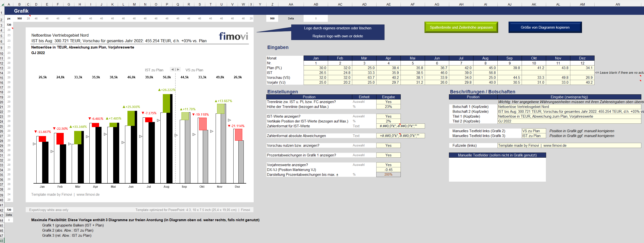
Task: Select the column AA header
Action: [x=291, y=4]
